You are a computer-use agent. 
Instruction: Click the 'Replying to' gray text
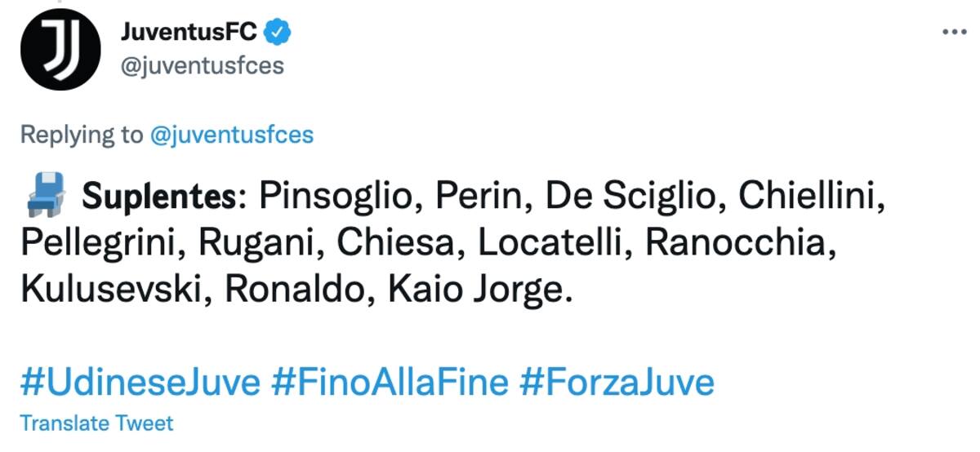[x=82, y=135]
